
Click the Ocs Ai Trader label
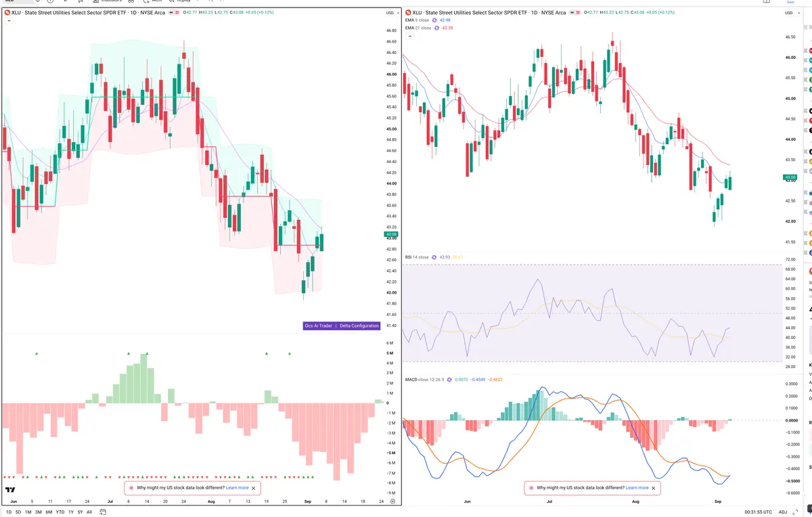(x=319, y=325)
